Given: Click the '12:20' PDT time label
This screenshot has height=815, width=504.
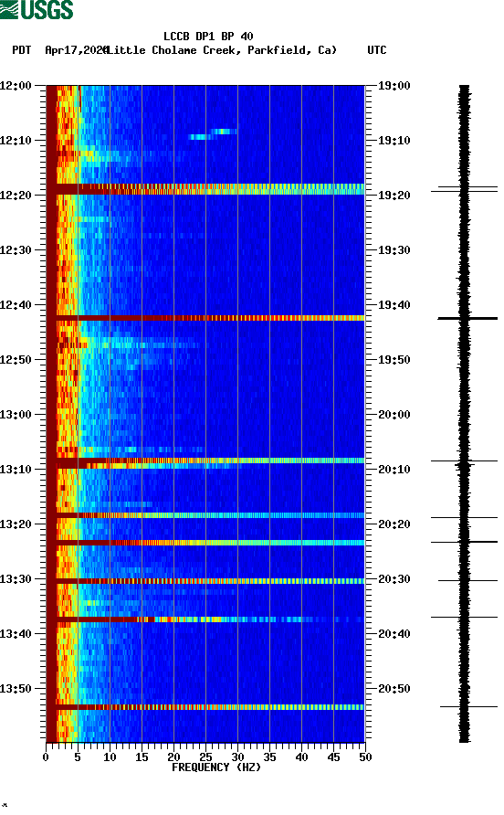Looking at the screenshot, I should [16, 196].
